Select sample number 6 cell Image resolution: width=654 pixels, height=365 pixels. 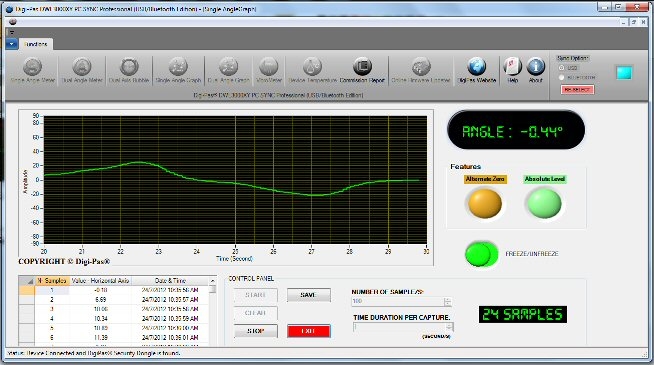(52, 337)
